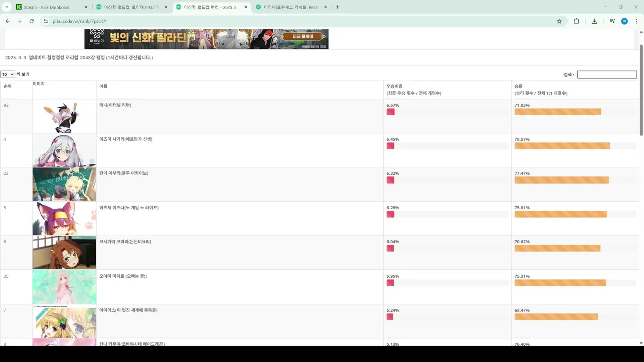The width and height of the screenshot is (644, 362).
Task: Sort by the 승률 column header
Action: pos(575,89)
